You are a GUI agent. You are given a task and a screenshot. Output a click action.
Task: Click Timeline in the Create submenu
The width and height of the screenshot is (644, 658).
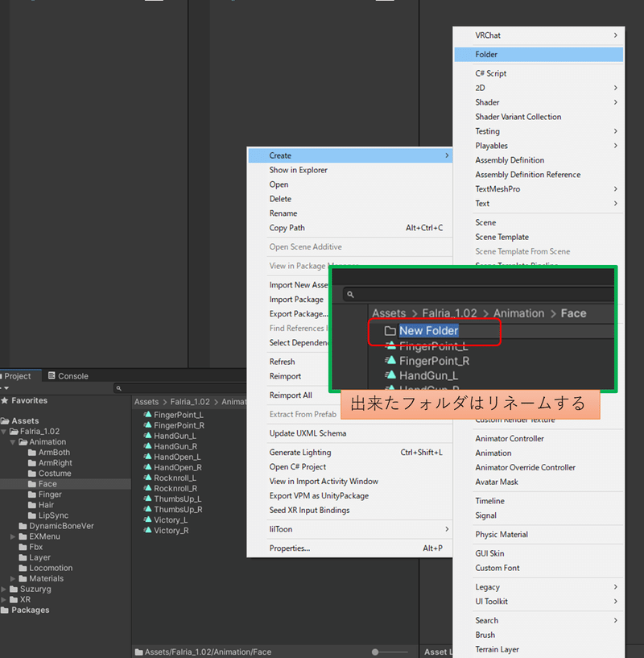coord(539,501)
